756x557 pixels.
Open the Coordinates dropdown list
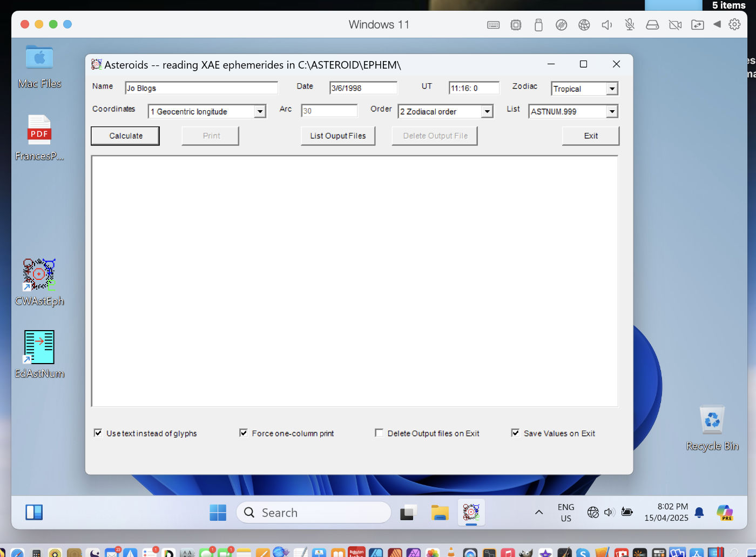pyautogui.click(x=260, y=111)
